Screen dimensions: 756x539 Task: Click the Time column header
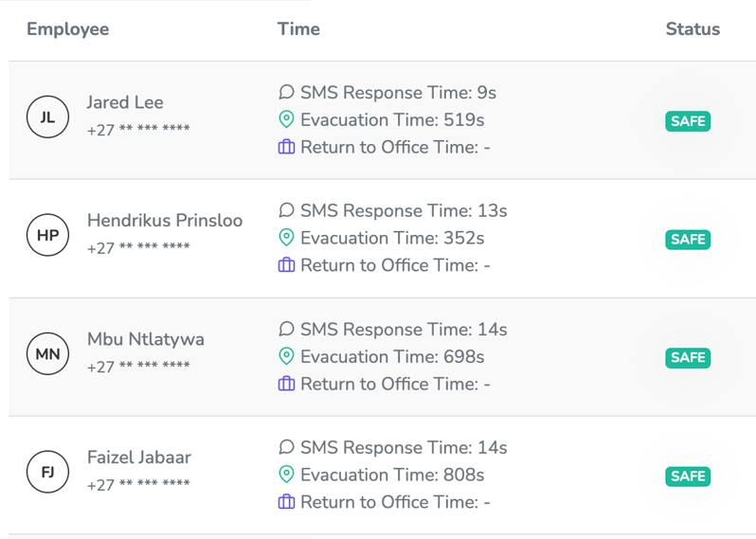298,29
